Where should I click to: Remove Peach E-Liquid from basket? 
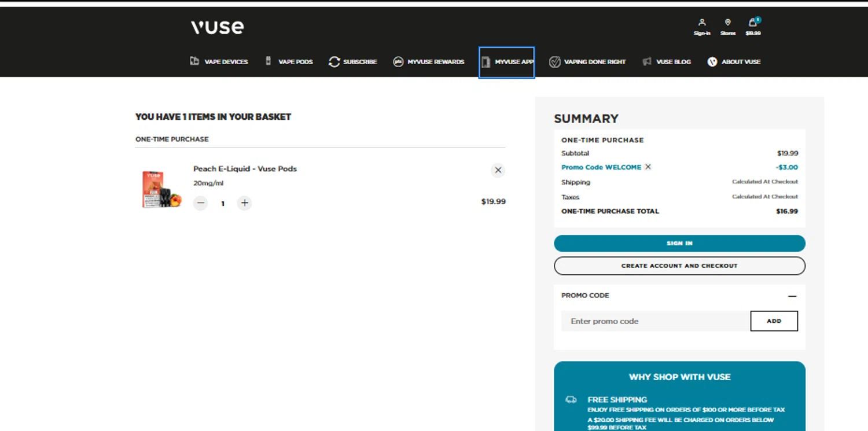point(498,170)
